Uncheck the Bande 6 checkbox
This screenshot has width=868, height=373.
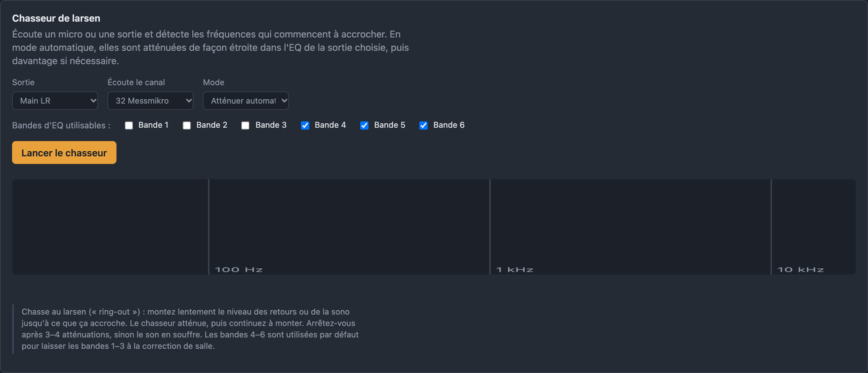tap(423, 125)
